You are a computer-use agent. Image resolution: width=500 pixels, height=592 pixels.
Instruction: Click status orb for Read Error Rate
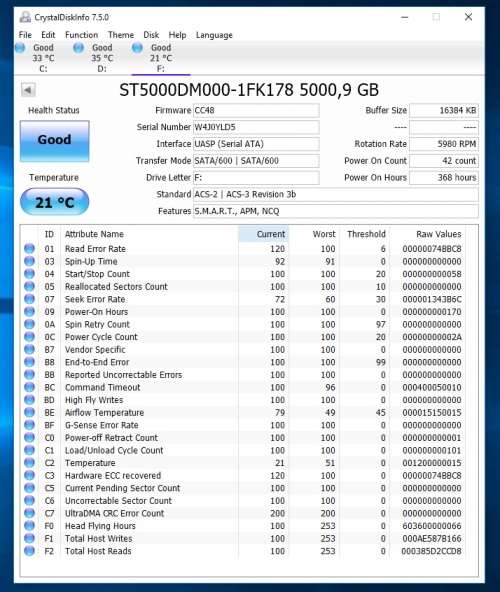tap(29, 248)
